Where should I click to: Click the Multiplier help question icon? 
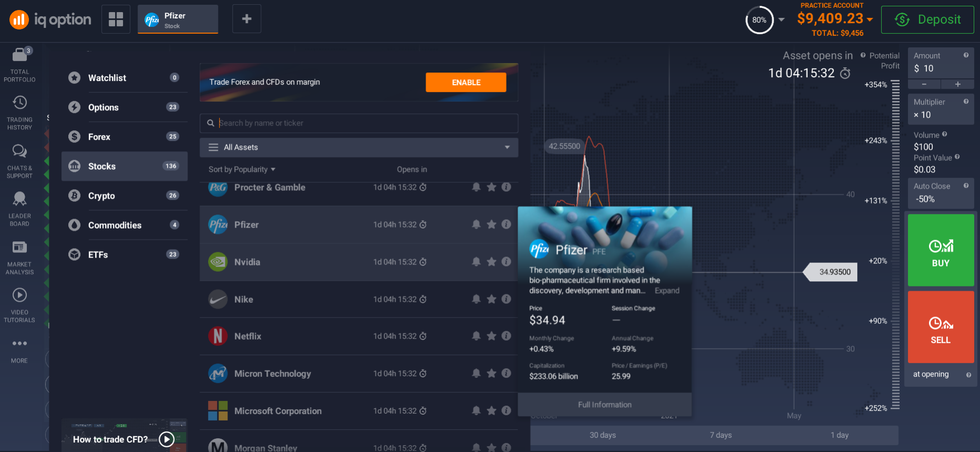(x=966, y=101)
